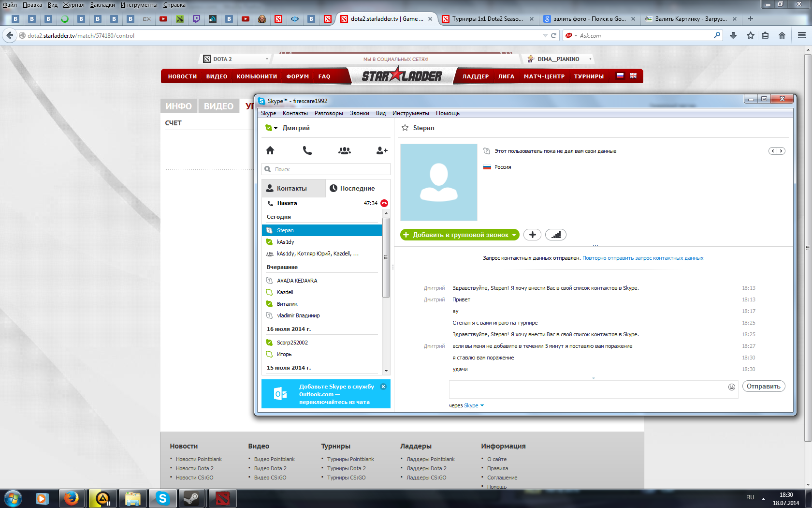
Task: Open the AVADA KEDAVRA conversation
Action: [x=322, y=281]
